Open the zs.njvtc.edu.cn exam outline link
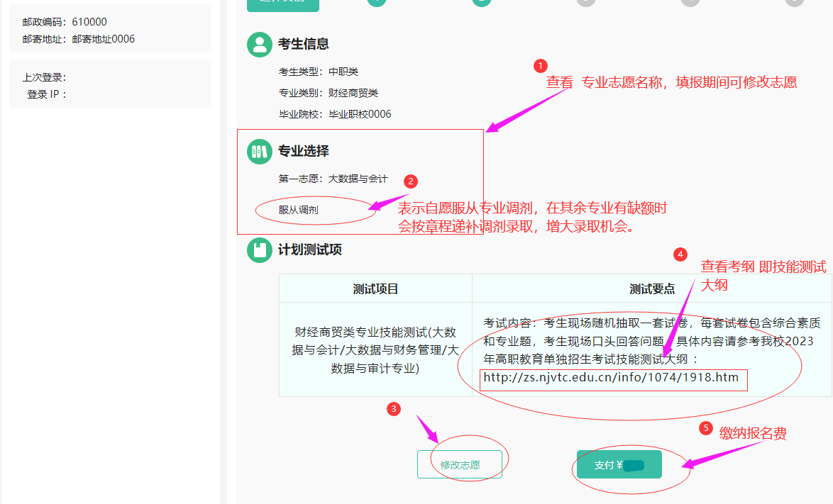This screenshot has height=504, width=833. coord(611,377)
